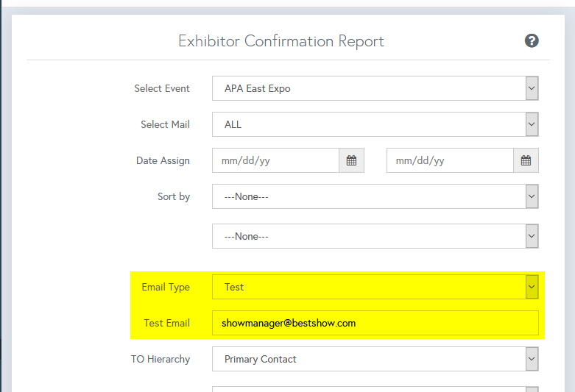Click the Exhibitor Confirmation Report heading
This screenshot has width=575, height=392.
click(x=281, y=41)
